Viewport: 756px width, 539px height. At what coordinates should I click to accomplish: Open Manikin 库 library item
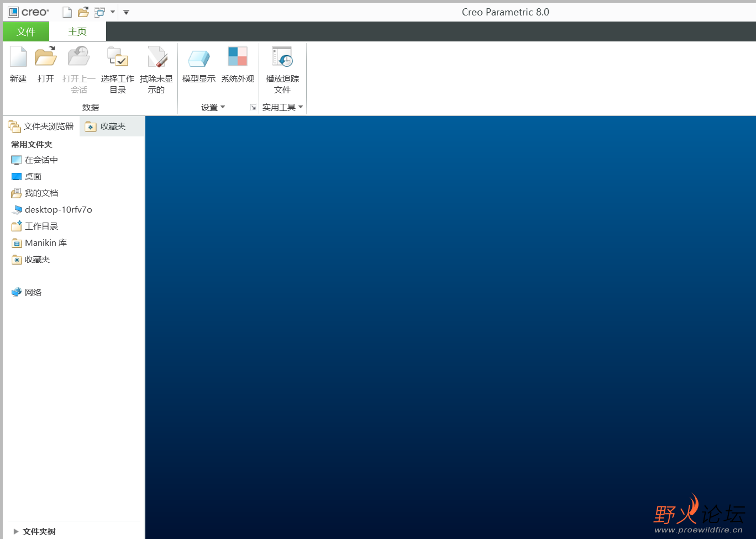tap(39, 243)
